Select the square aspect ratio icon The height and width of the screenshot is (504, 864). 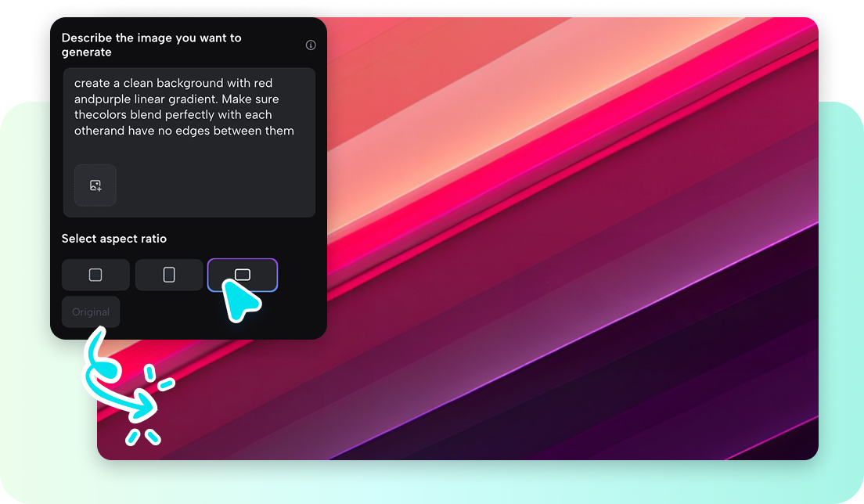(95, 275)
